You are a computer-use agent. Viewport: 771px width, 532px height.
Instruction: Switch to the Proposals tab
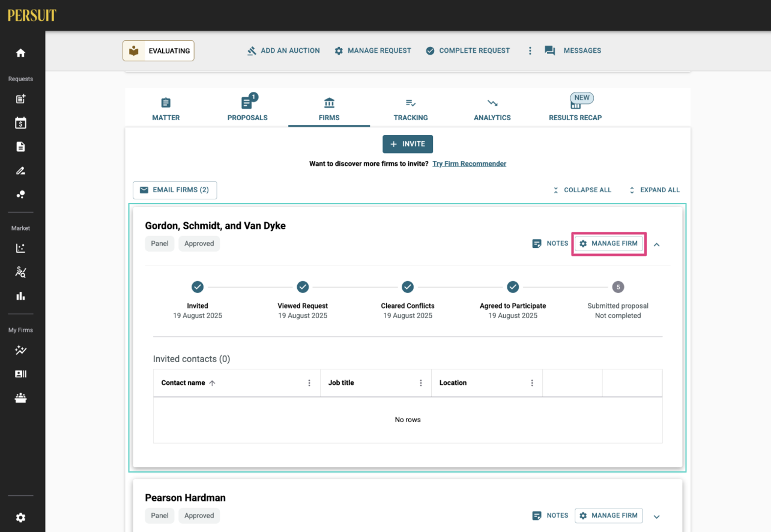pos(247,109)
